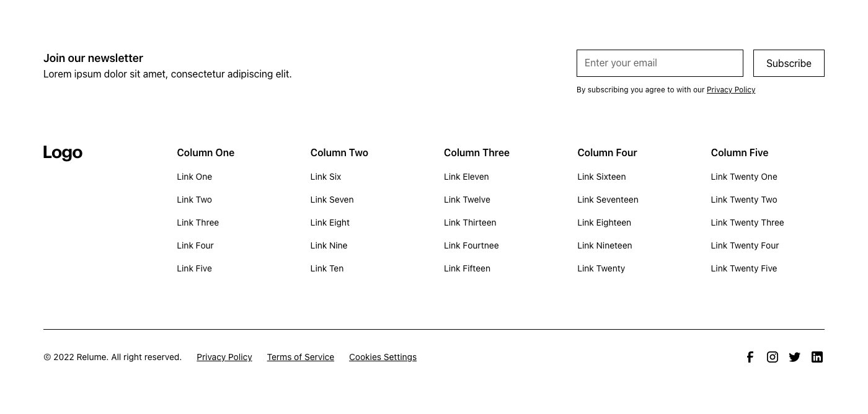Open Privacy Policy link under email field
The height and width of the screenshot is (414, 868).
pos(730,90)
